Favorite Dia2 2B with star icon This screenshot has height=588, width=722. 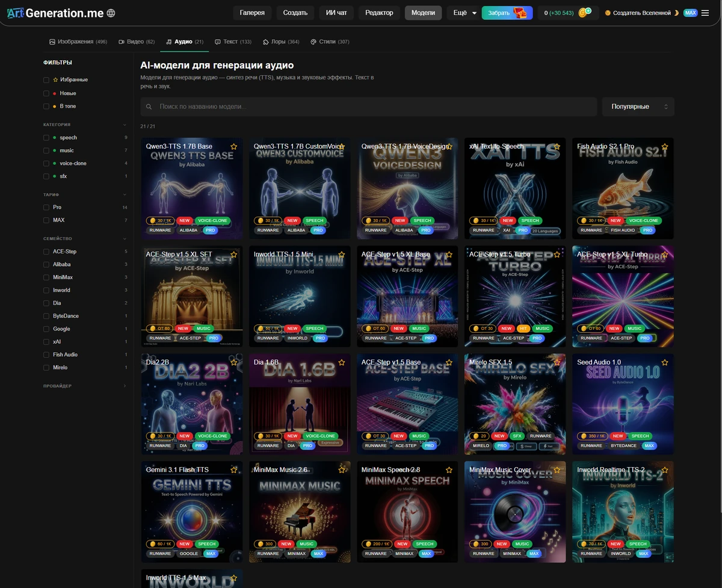click(x=234, y=362)
